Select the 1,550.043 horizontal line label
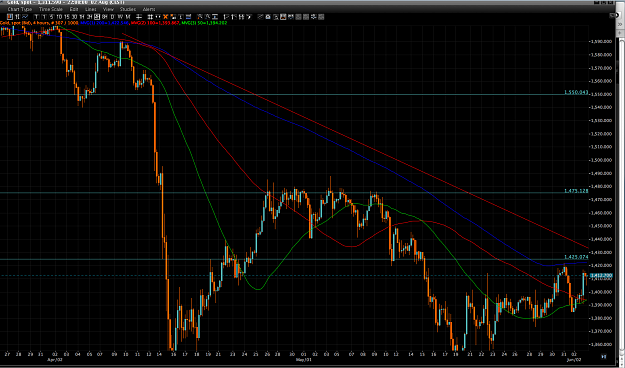This screenshot has width=625, height=368. (x=576, y=92)
